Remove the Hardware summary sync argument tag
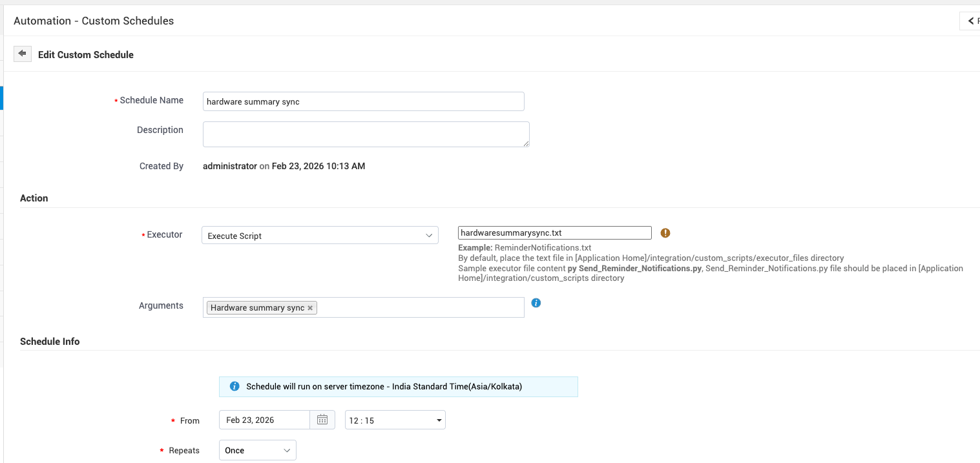The height and width of the screenshot is (463, 980). pyautogui.click(x=310, y=308)
